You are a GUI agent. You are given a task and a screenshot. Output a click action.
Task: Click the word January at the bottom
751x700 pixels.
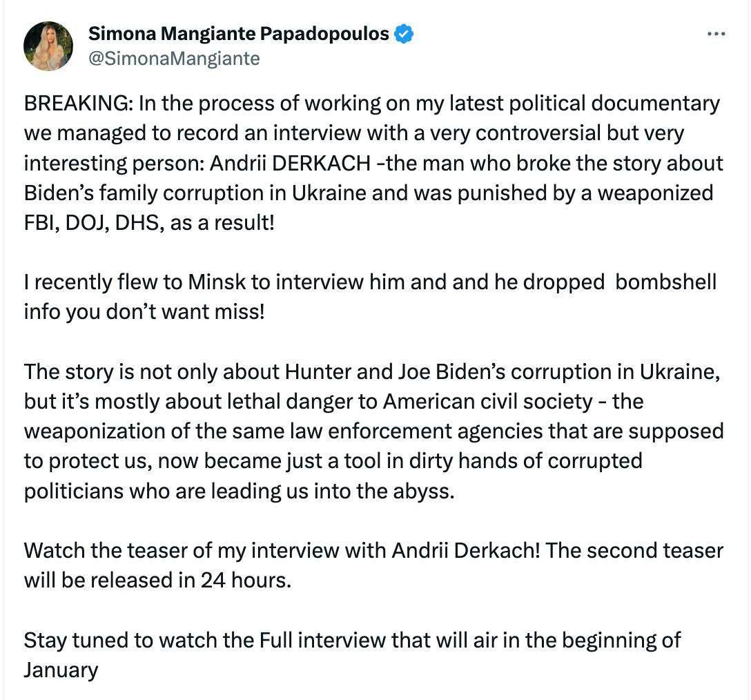click(x=61, y=670)
